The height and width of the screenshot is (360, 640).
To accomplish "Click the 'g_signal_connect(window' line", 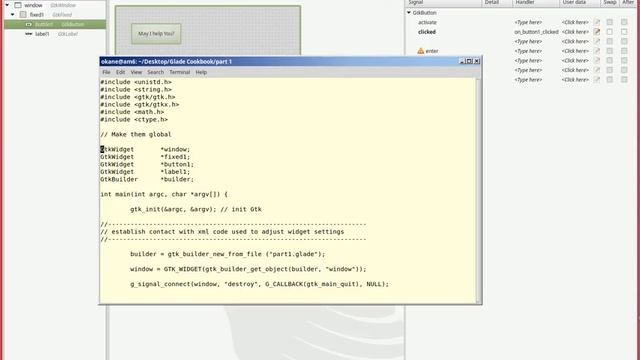I will (260, 284).
